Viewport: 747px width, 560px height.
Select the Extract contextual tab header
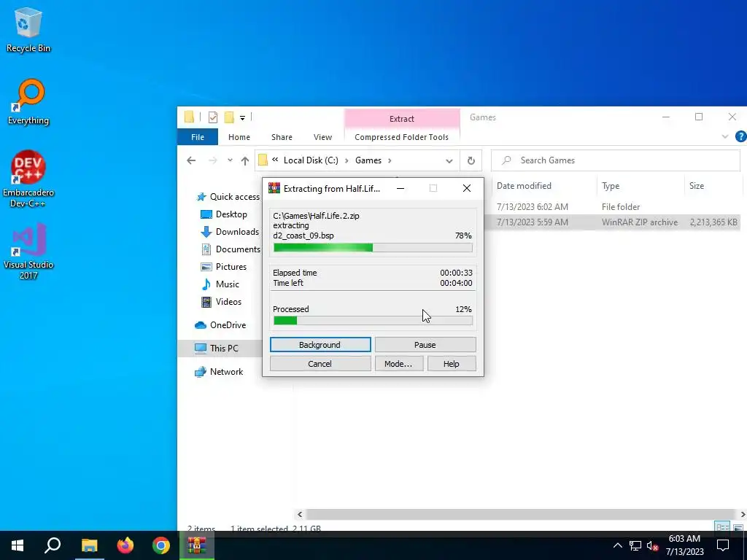pos(402,119)
